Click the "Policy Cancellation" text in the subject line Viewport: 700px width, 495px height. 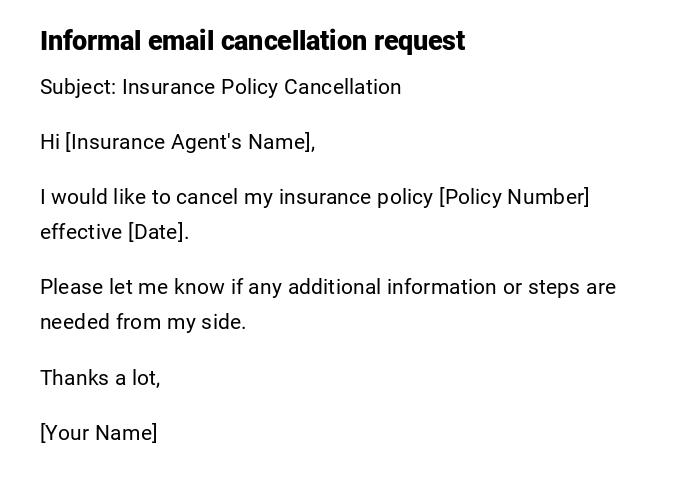[x=310, y=87]
